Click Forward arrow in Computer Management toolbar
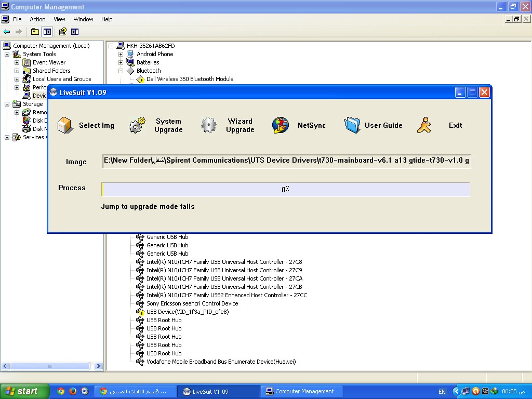The height and width of the screenshot is (399, 532). (x=19, y=32)
